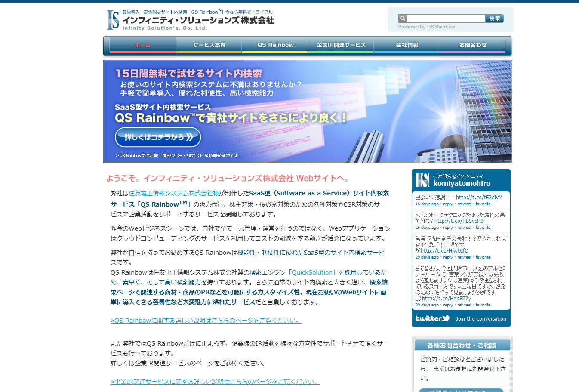Select the お問合わせ navigation tab

[473, 45]
